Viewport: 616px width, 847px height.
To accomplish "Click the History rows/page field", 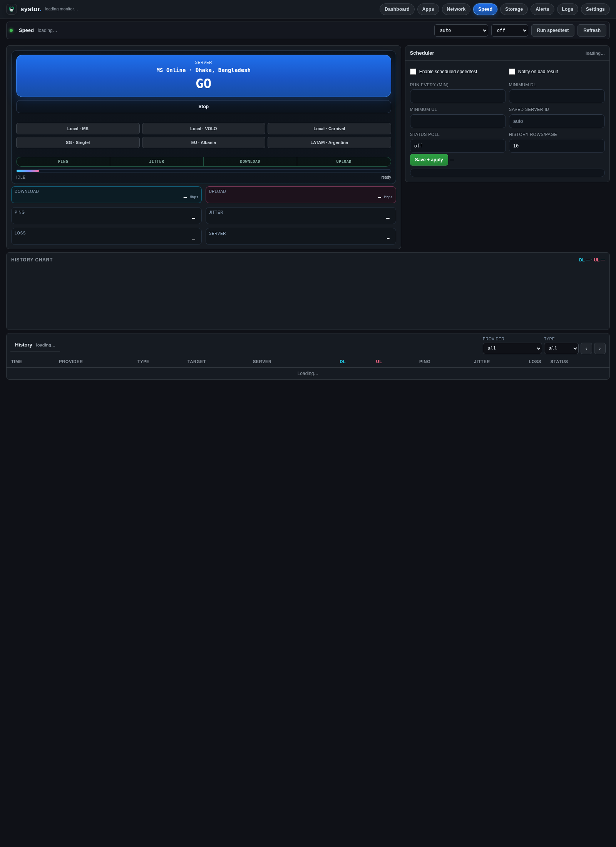I will tap(557, 146).
